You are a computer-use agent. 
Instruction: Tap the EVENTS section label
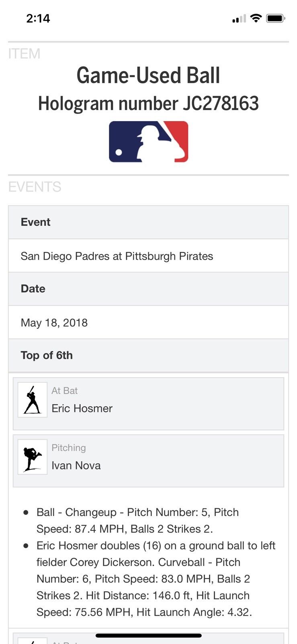pyautogui.click(x=35, y=187)
